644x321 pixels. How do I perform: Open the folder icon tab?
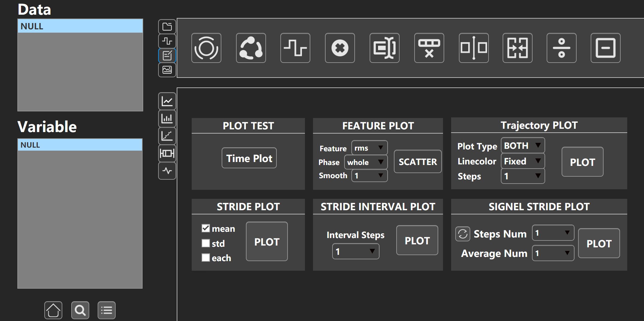click(x=167, y=27)
